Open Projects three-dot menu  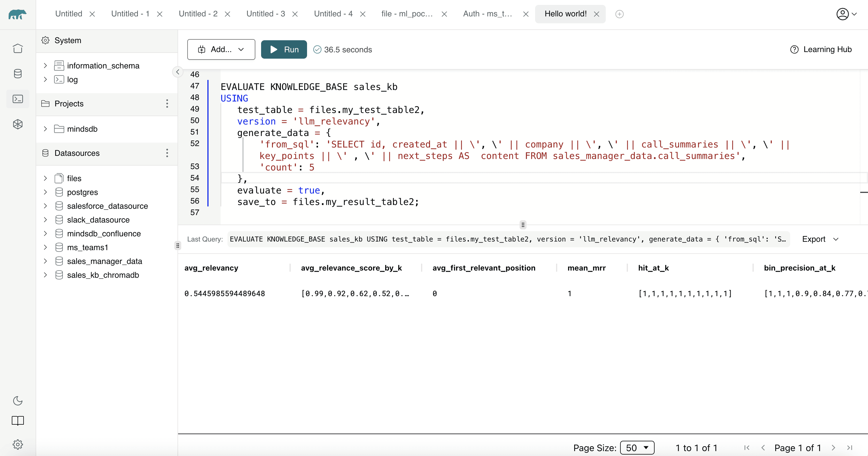pos(167,104)
